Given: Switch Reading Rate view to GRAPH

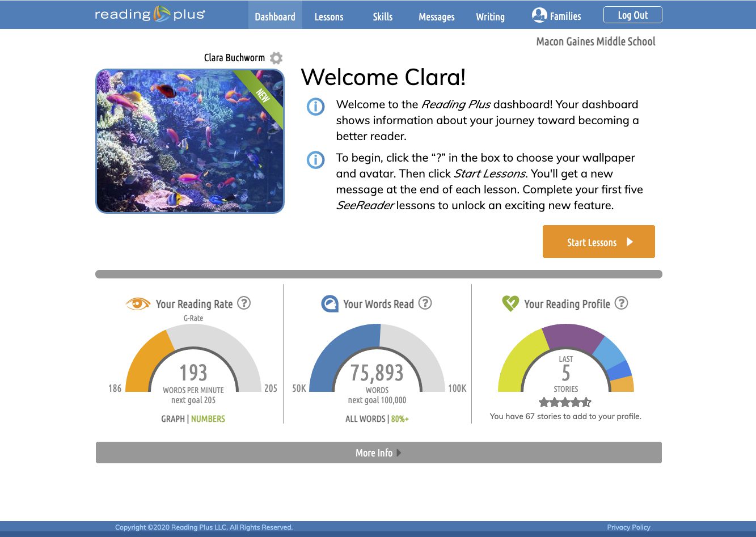Looking at the screenshot, I should click(x=173, y=418).
